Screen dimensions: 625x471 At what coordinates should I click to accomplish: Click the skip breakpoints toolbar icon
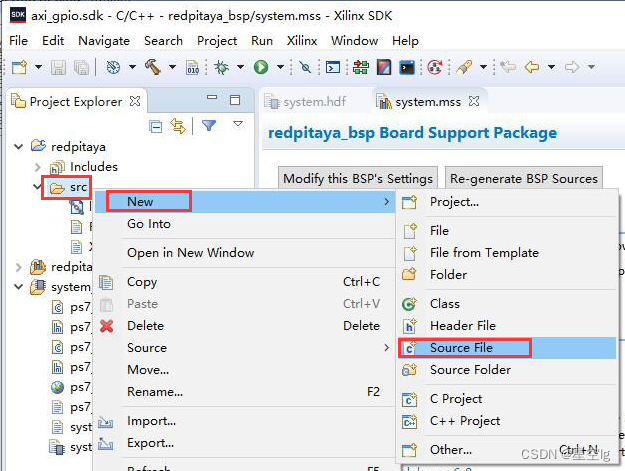pyautogui.click(x=305, y=67)
